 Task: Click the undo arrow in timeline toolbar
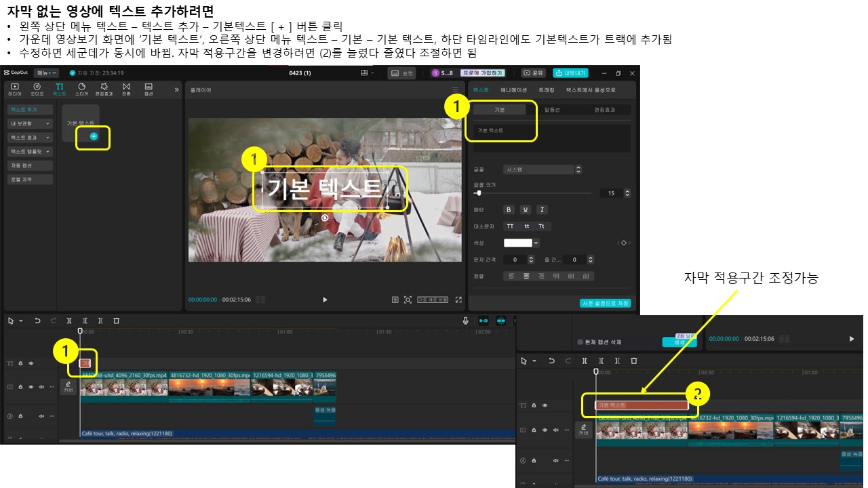point(37,321)
